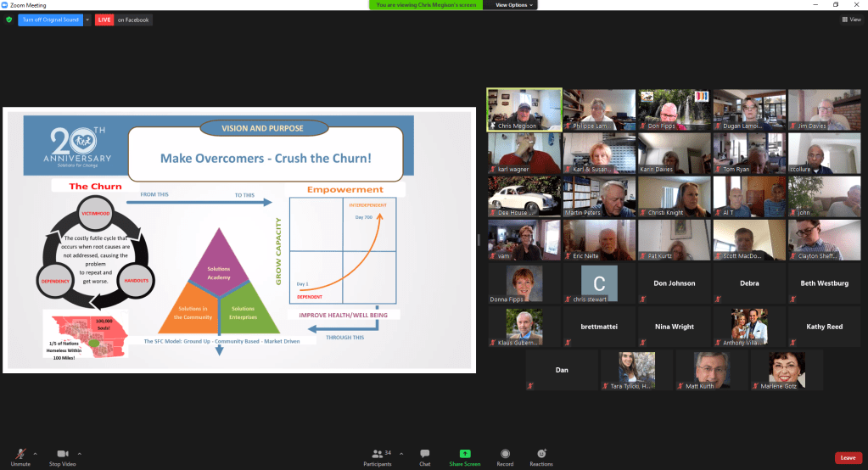Expand audio options arrow beside Unmute

click(38, 453)
